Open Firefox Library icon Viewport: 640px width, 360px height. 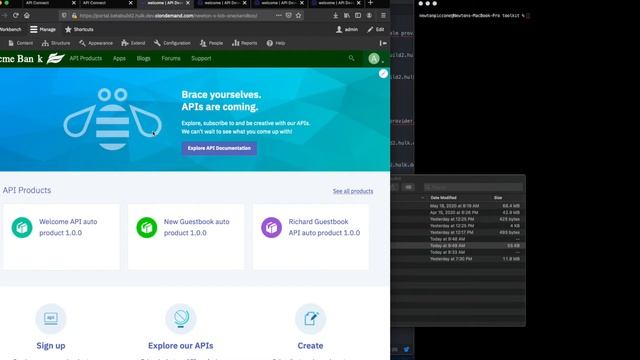tap(347, 16)
